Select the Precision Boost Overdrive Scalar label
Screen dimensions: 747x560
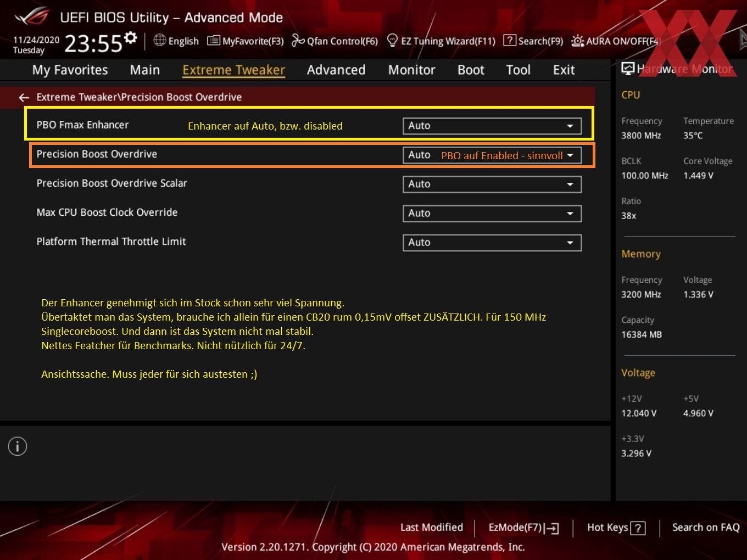[x=112, y=183]
